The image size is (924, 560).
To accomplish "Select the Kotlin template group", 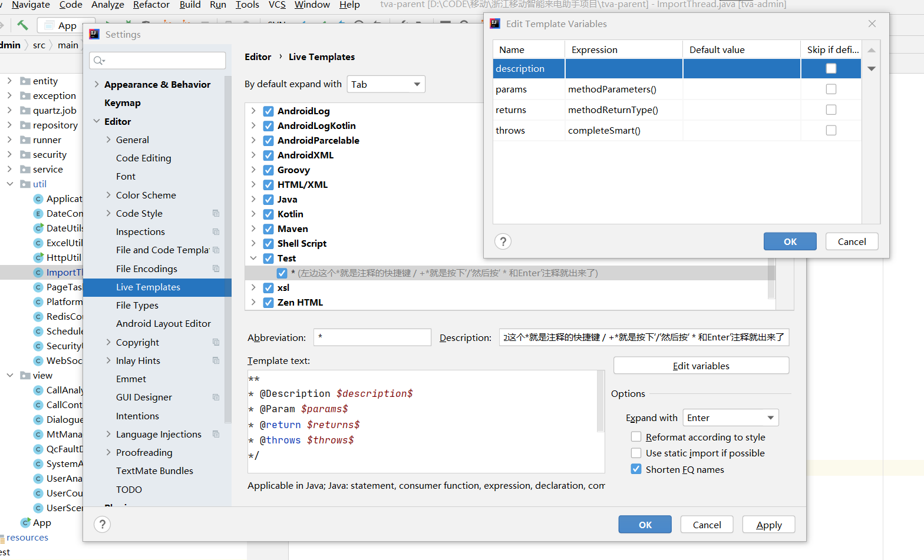I will pos(291,214).
